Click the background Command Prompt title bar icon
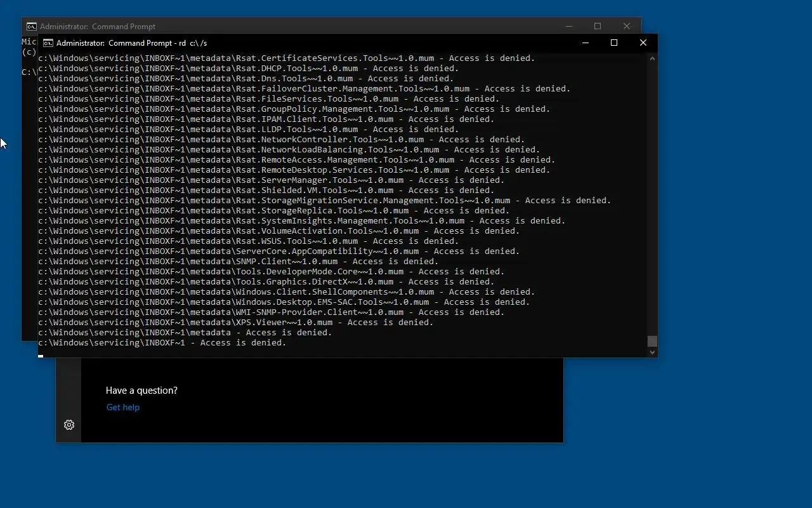 coord(31,27)
